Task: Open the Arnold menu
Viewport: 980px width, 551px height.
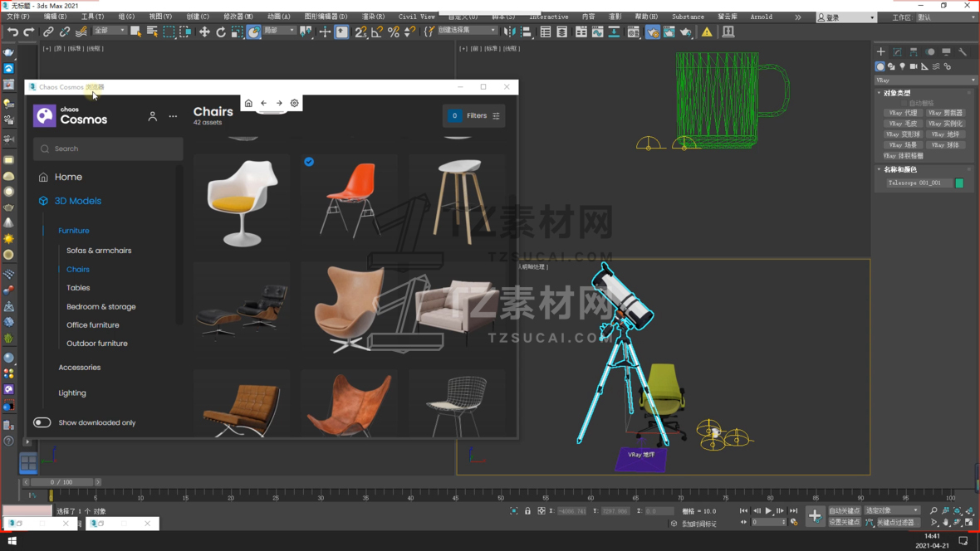Action: pyautogui.click(x=760, y=17)
